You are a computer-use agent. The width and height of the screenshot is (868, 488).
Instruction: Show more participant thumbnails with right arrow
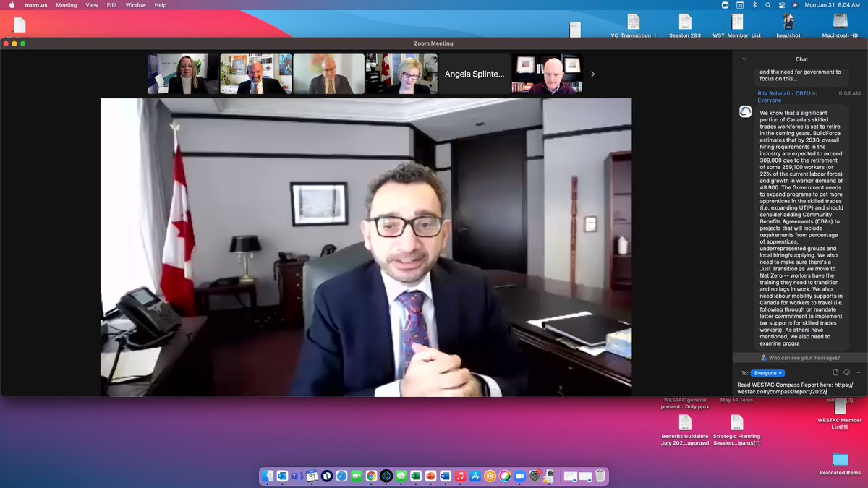click(x=593, y=74)
